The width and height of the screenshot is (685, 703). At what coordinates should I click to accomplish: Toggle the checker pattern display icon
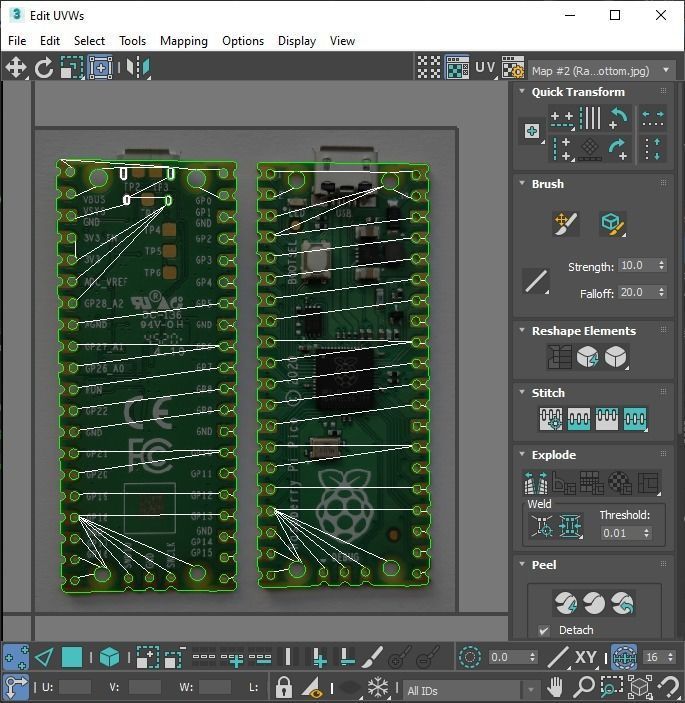point(429,68)
